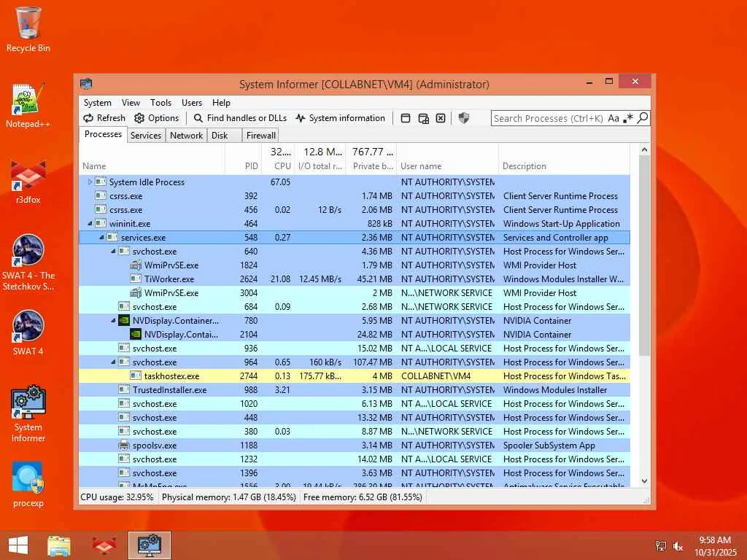Select the Find window toolbar icon
This screenshot has height=560, width=747.
point(406,118)
